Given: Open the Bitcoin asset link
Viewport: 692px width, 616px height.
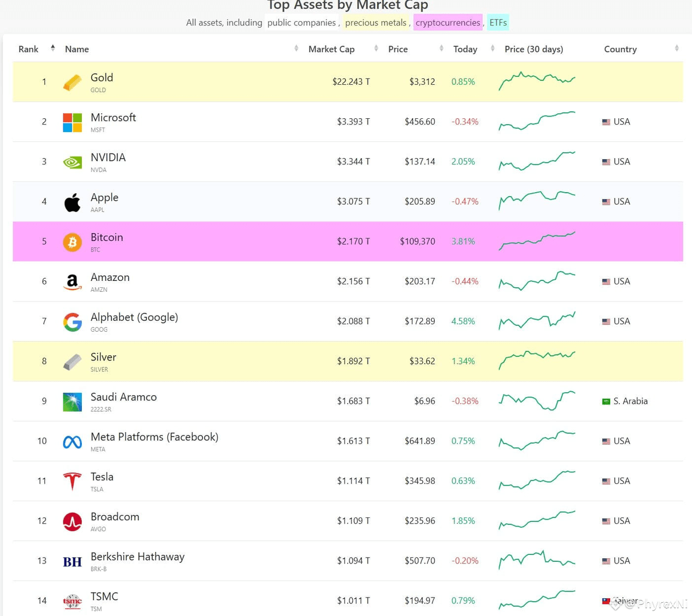Looking at the screenshot, I should pyautogui.click(x=107, y=237).
